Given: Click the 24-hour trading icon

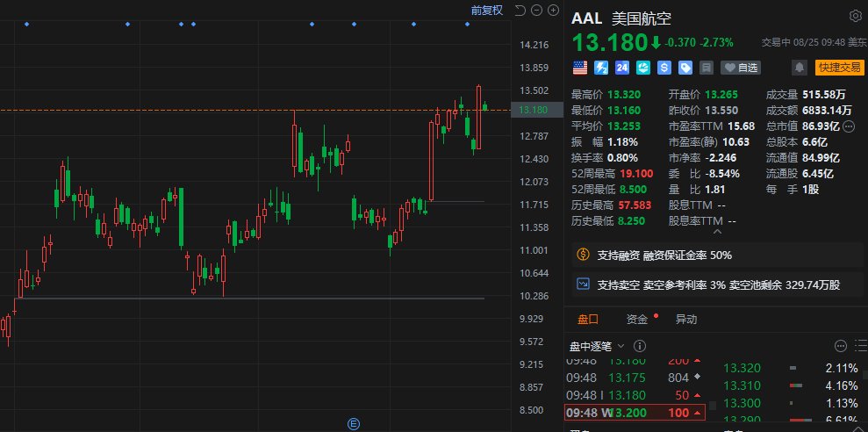Looking at the screenshot, I should click(622, 68).
